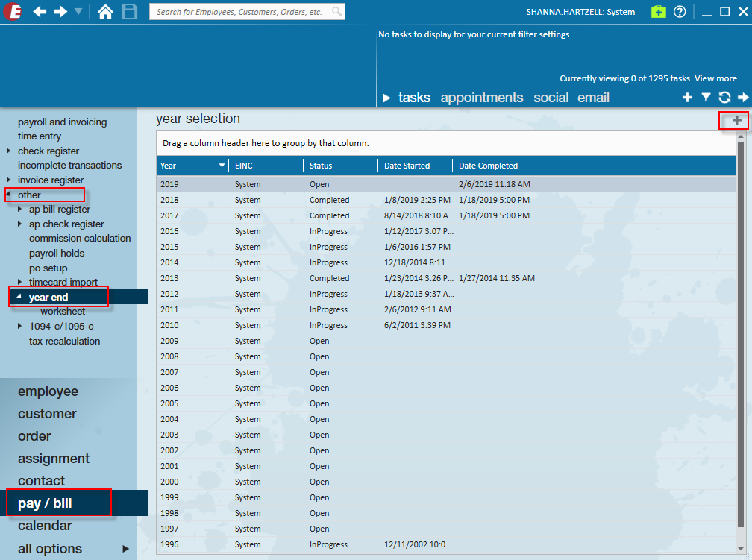This screenshot has width=752, height=560.
Task: Click the Year column sort arrow
Action: click(x=222, y=166)
